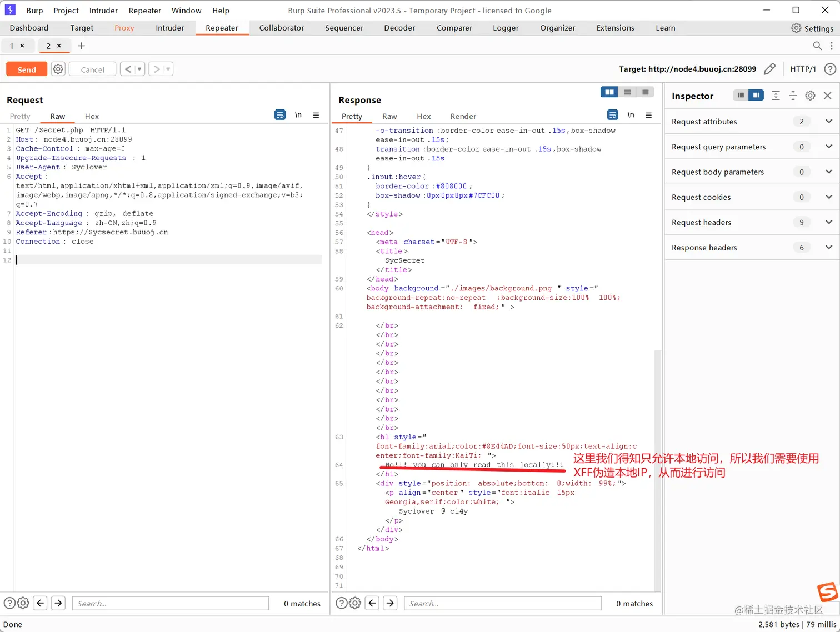Toggle the Request editor's blue text-lines button
The image size is (840, 632).
(281, 115)
